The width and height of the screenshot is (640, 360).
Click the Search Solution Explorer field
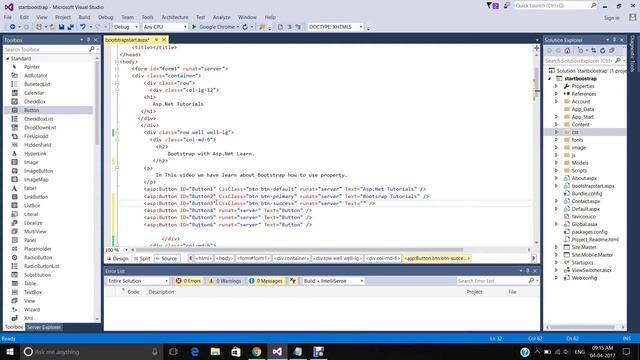(x=584, y=61)
